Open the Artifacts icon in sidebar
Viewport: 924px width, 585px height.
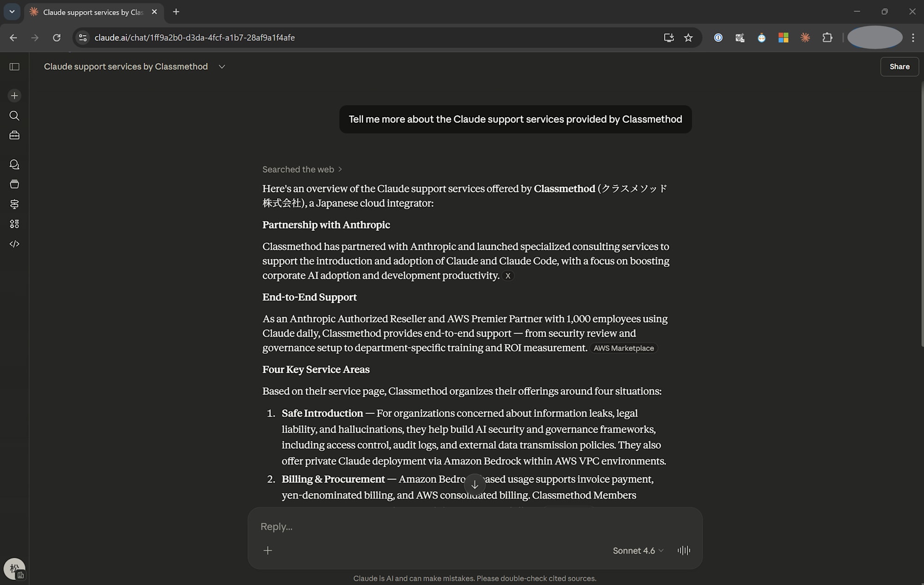(x=14, y=224)
